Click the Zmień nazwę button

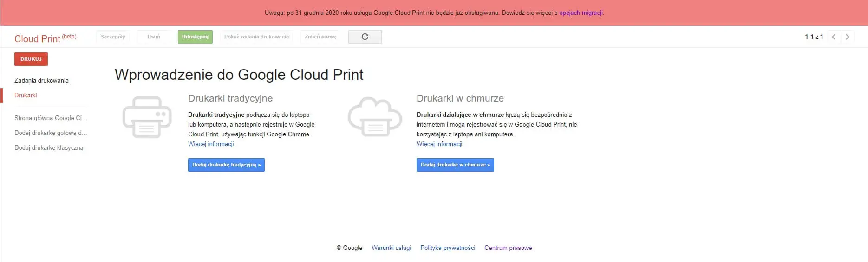[x=320, y=37]
